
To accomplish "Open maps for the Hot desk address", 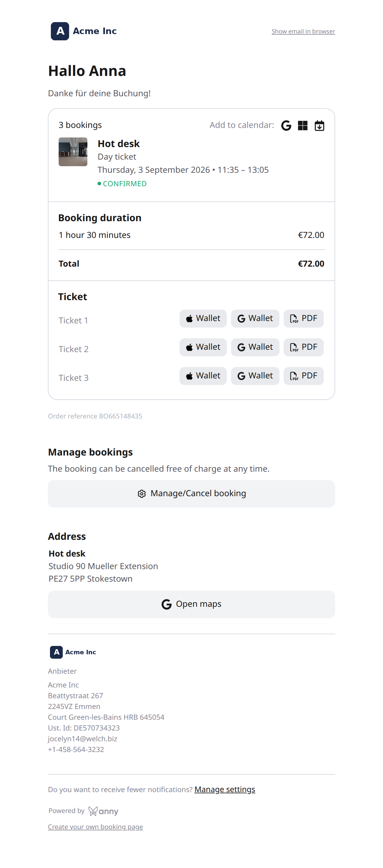I will (191, 604).
